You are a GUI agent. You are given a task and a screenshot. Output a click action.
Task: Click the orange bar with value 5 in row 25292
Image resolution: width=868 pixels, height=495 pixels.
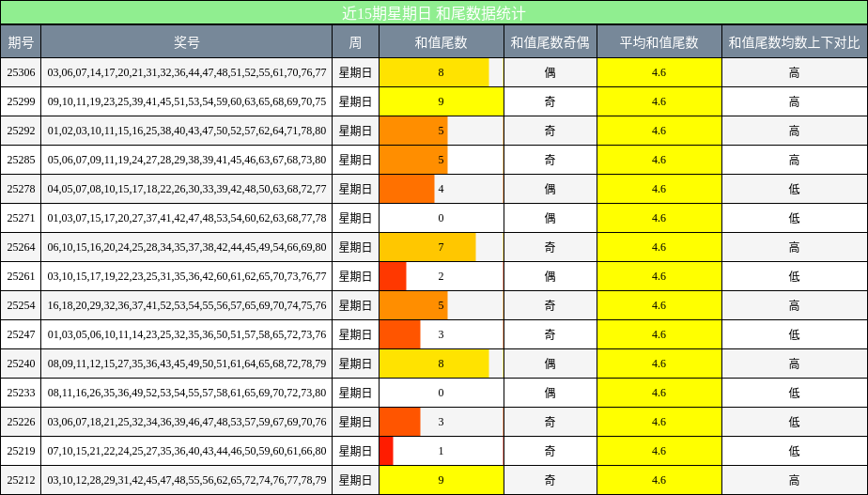pos(413,131)
